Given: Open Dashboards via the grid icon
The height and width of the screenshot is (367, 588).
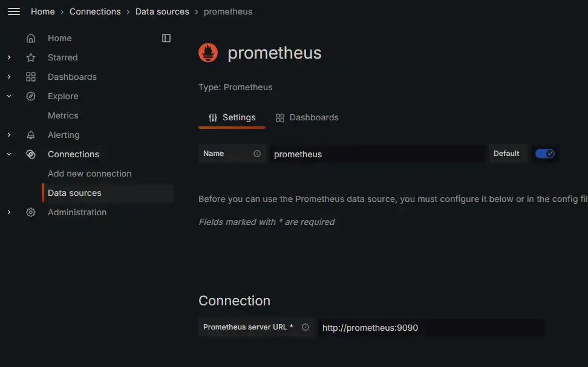Looking at the screenshot, I should pyautogui.click(x=31, y=76).
